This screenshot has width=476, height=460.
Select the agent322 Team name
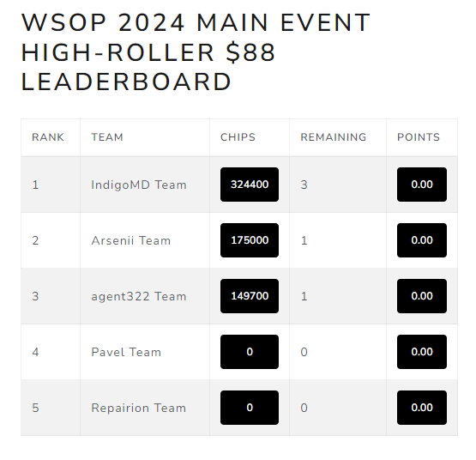coord(139,296)
